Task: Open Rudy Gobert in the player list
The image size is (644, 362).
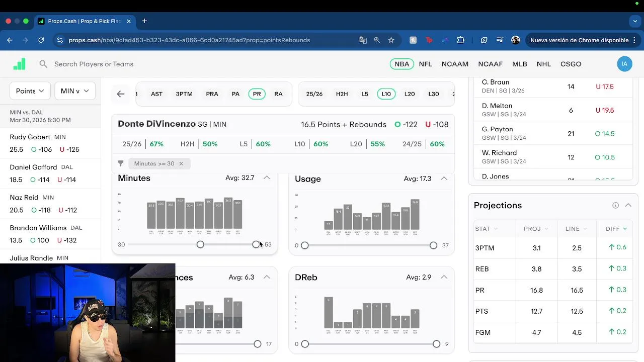Action: click(x=50, y=143)
